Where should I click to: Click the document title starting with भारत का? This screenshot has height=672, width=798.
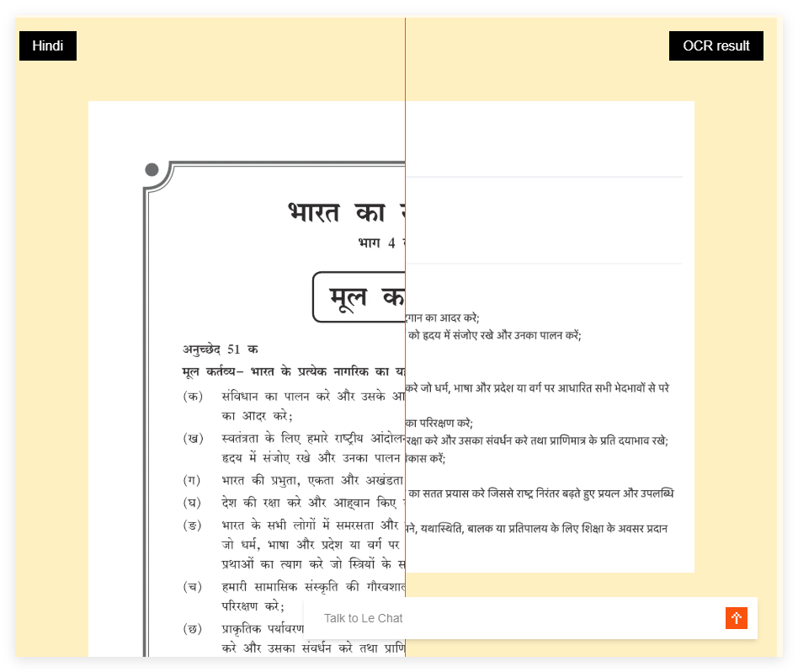click(x=346, y=211)
